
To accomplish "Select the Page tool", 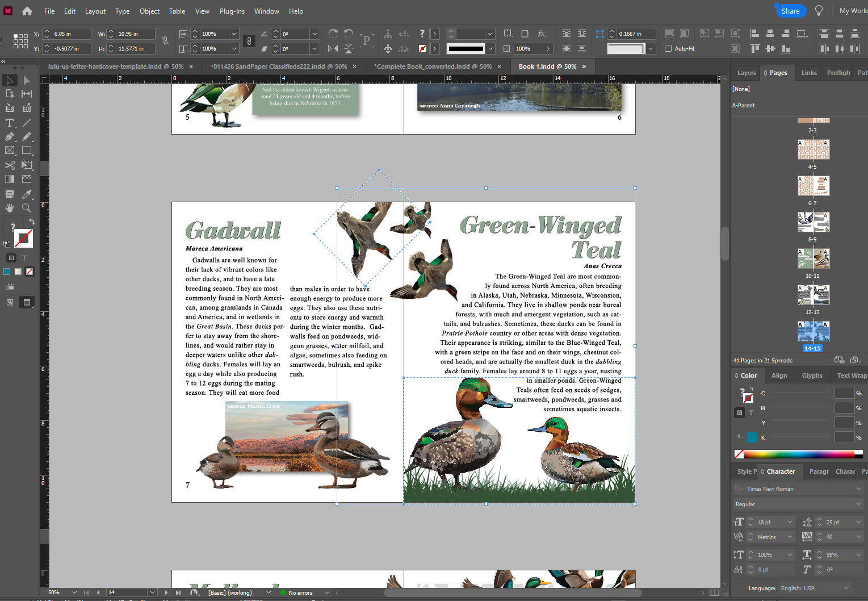I will pyautogui.click(x=10, y=94).
